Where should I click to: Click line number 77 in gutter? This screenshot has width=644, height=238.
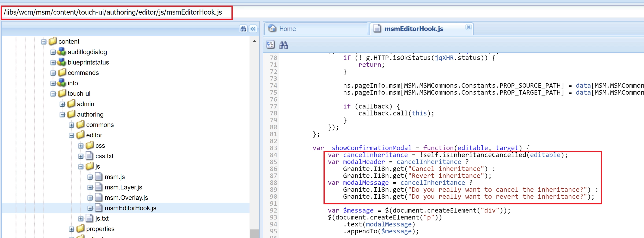pos(273,107)
